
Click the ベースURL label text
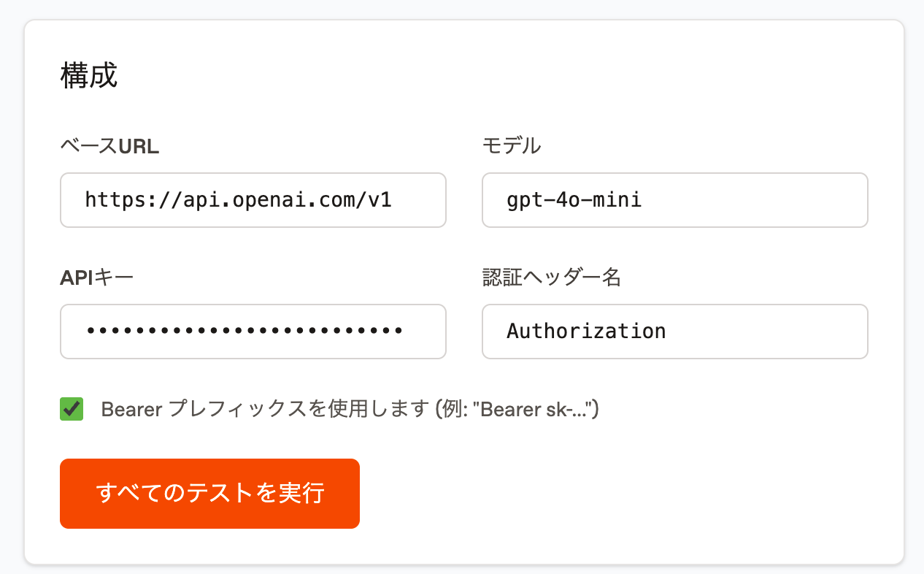pos(109,147)
